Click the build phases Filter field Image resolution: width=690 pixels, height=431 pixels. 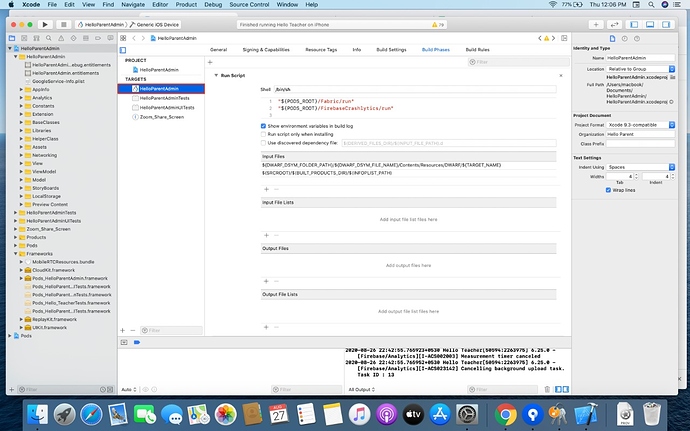tap(518, 62)
